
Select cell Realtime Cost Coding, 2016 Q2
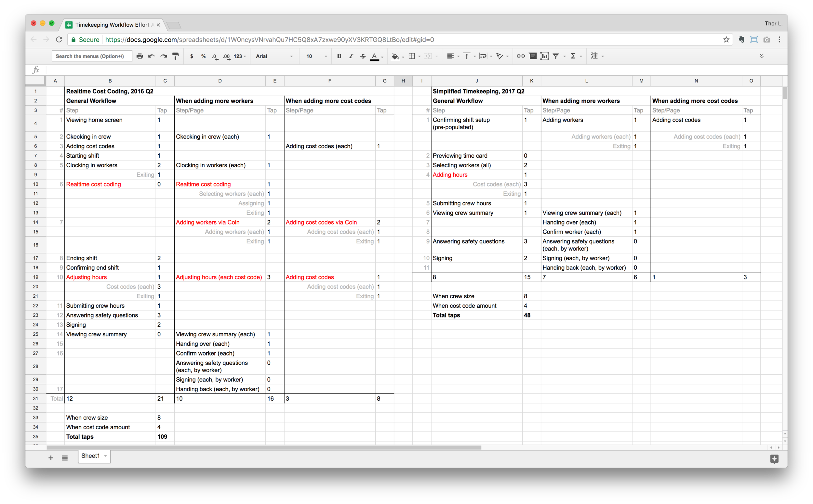click(110, 91)
